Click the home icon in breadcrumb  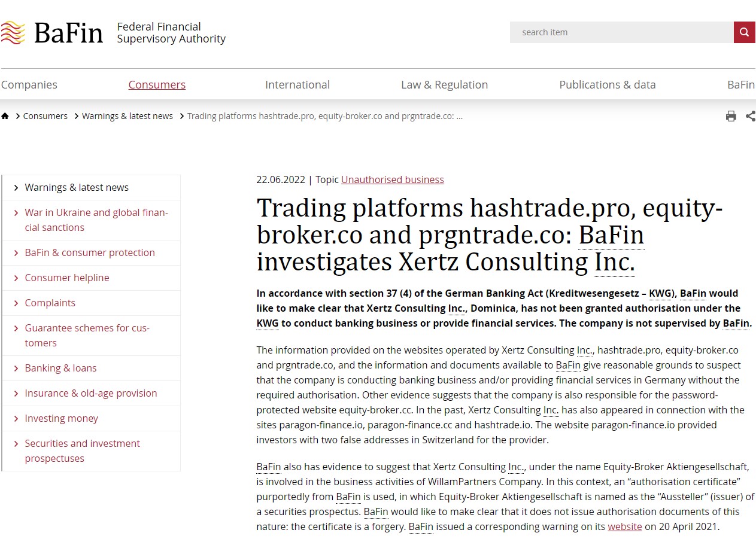tap(5, 116)
